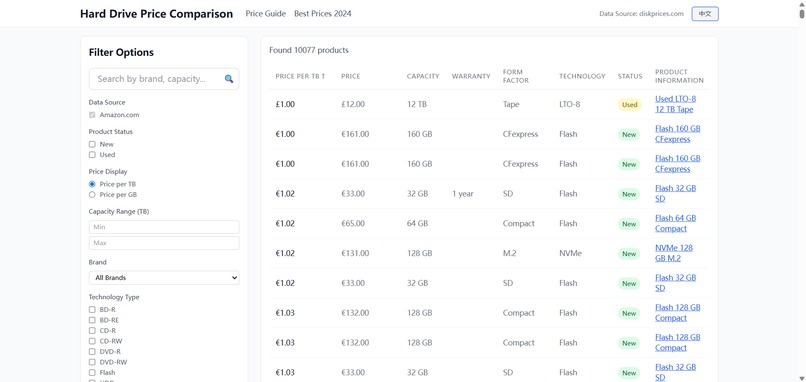Viewport: 806px width, 382px height.
Task: Check the DVD-RW technology type
Action: [x=92, y=362]
